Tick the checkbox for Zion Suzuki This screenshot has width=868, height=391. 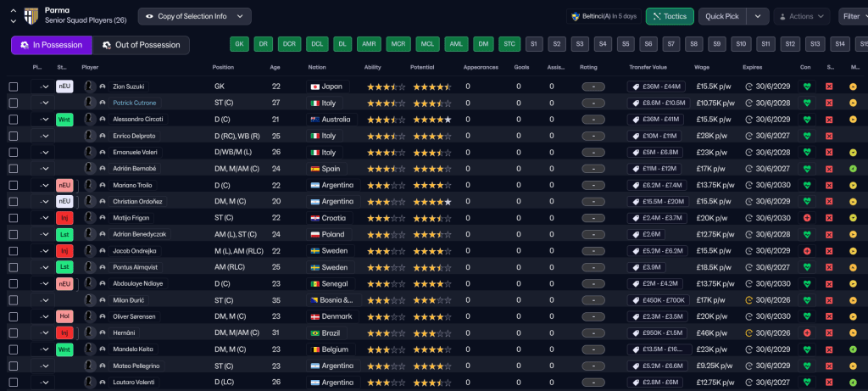tap(13, 87)
